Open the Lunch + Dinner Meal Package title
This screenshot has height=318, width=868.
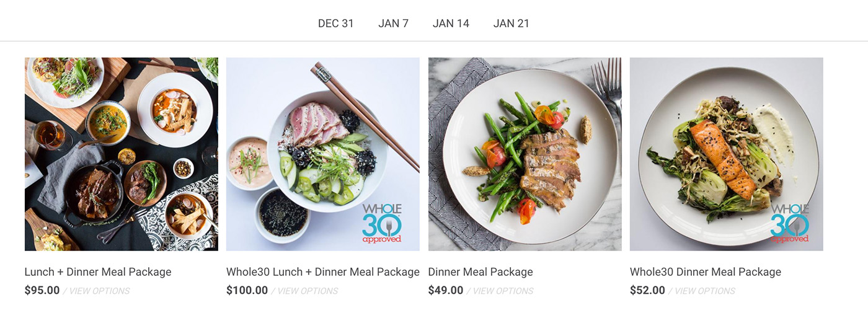98,272
